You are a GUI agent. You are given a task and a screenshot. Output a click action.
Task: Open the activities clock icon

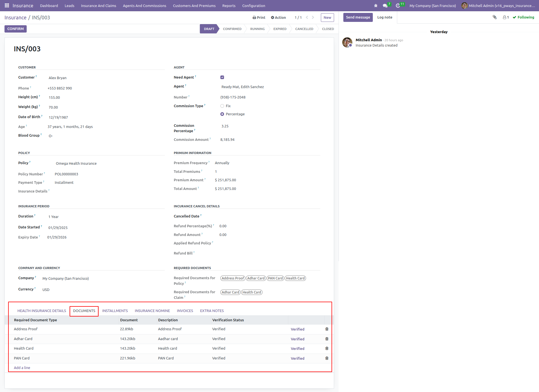pyautogui.click(x=398, y=6)
